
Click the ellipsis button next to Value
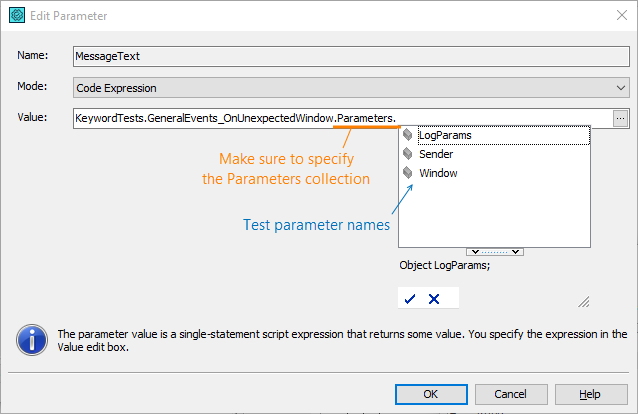point(620,119)
